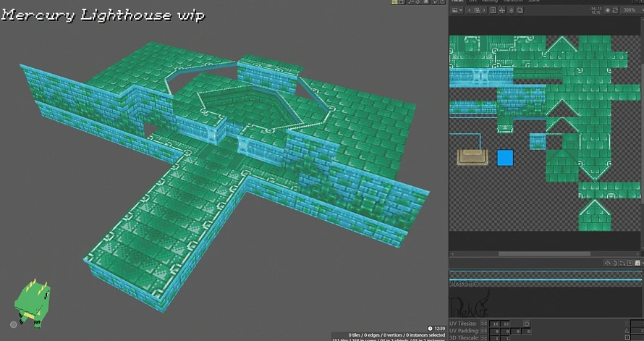Open the color palette icon
Screen dimensions: 644x341
[x=637, y=263]
